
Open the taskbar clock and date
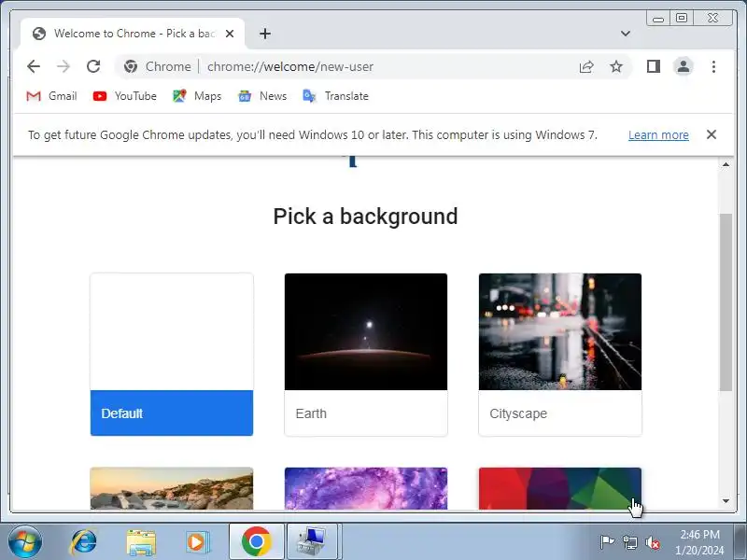click(x=699, y=542)
